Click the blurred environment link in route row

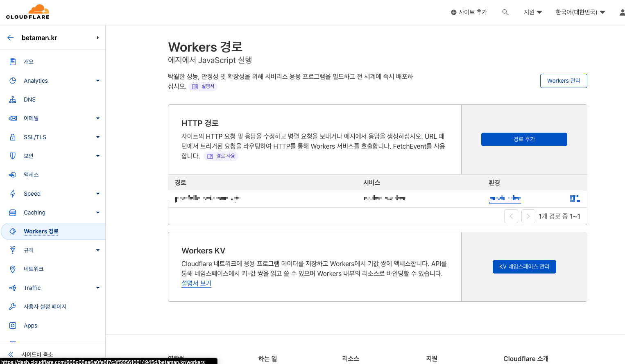[x=505, y=199]
